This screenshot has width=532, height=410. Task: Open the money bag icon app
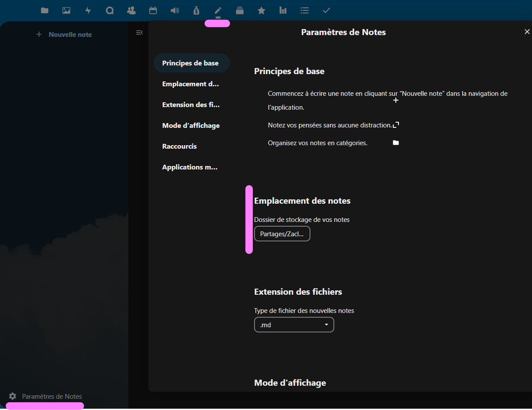196,10
